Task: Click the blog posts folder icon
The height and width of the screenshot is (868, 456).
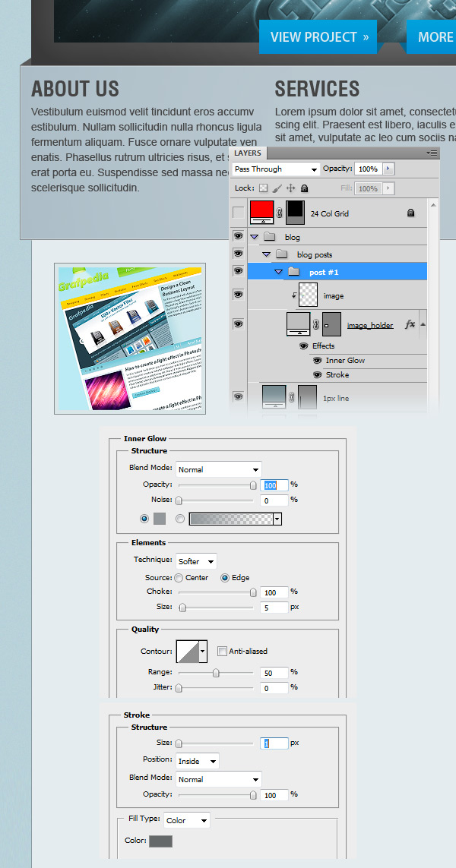Action: [282, 254]
